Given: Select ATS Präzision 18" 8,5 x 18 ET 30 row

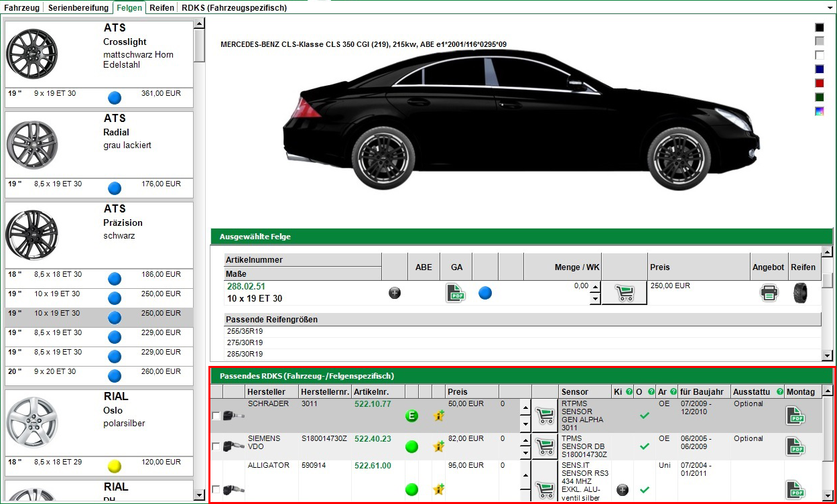Looking at the screenshot, I should pyautogui.click(x=99, y=278).
